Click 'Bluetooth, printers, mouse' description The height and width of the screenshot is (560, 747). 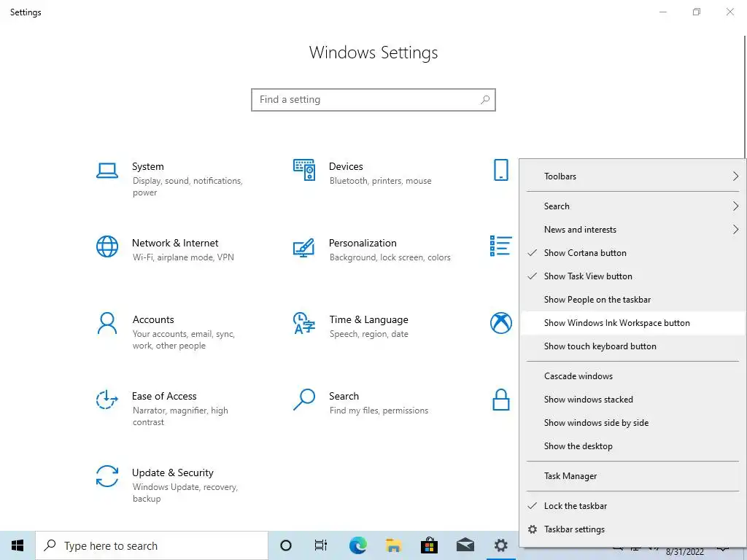point(380,181)
